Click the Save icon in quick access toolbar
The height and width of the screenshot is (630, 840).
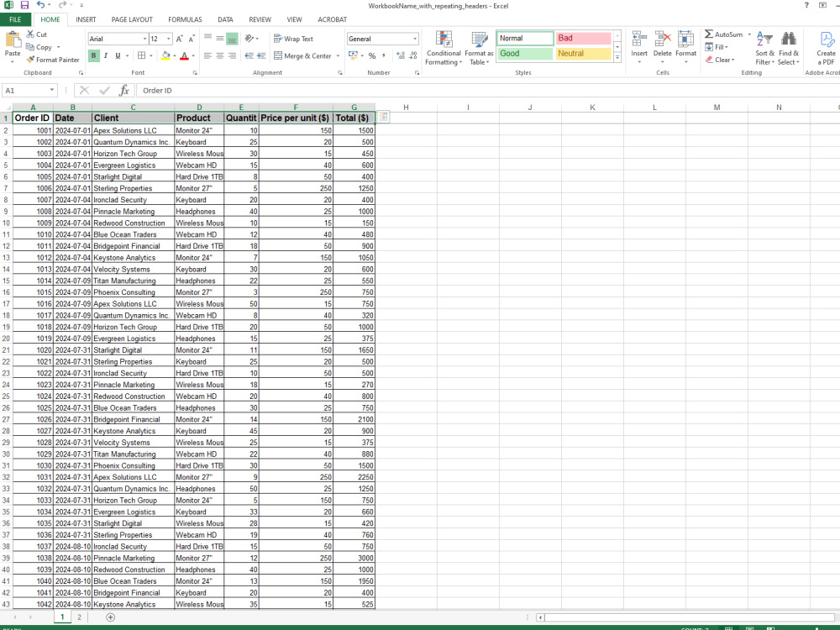24,5
